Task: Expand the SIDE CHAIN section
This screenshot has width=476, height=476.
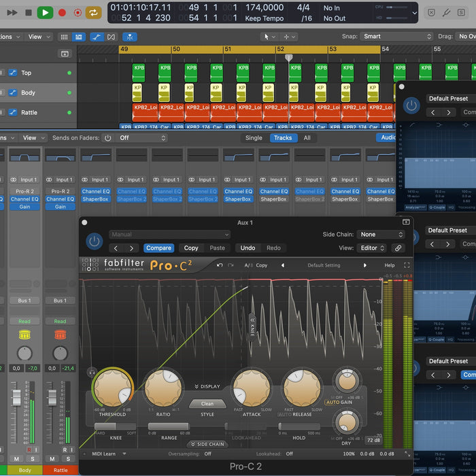Action: click(207, 444)
